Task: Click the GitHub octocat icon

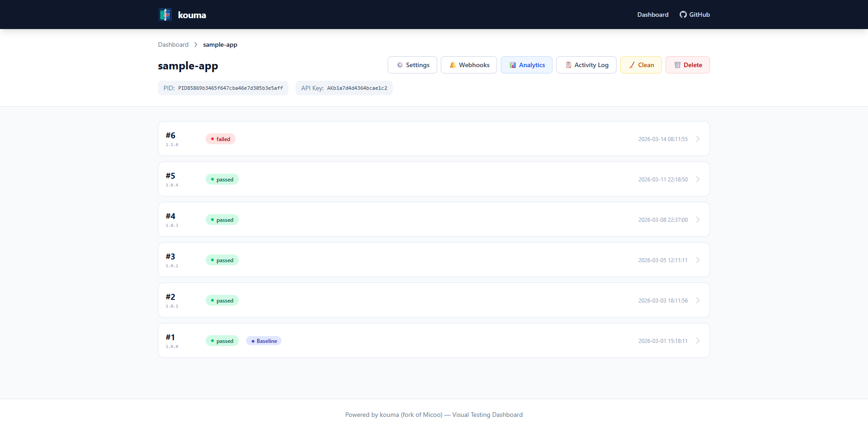Action: click(683, 15)
